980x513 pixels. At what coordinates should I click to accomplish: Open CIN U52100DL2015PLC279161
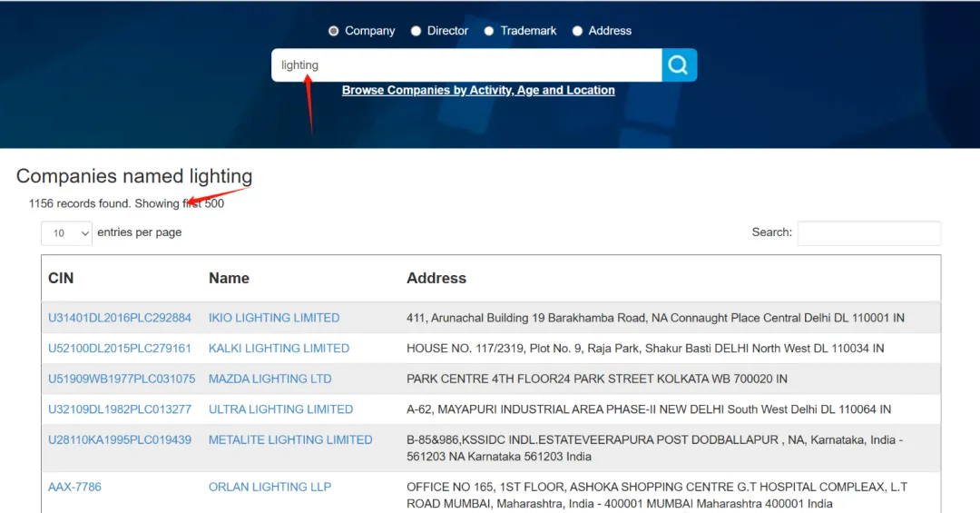point(120,349)
